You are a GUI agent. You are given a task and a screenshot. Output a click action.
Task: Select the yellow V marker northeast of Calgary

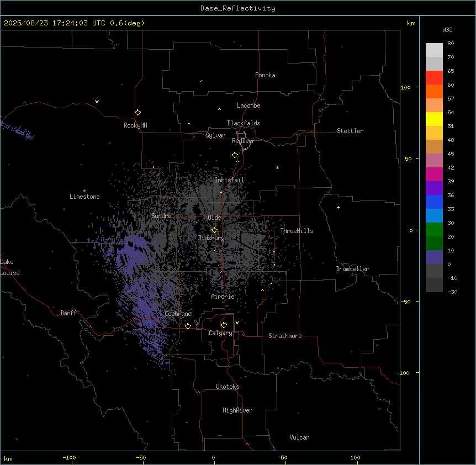tap(237, 323)
